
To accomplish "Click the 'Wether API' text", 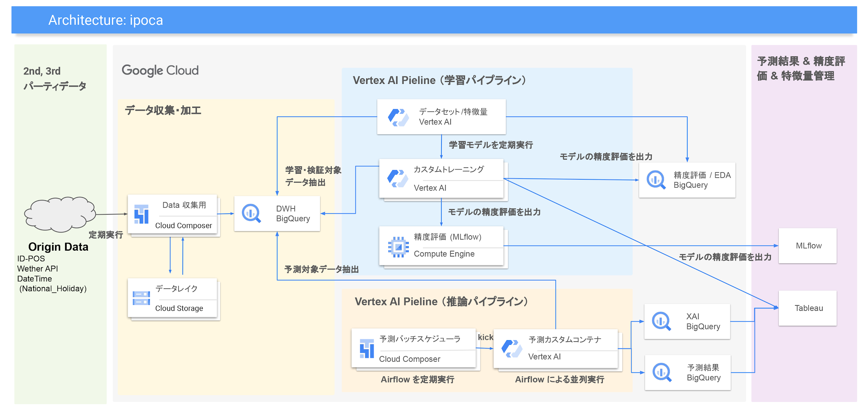I will click(x=37, y=268).
